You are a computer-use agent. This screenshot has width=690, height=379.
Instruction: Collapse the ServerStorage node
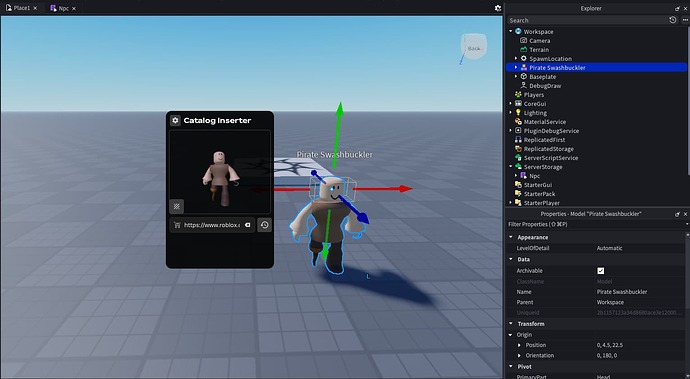[x=510, y=167]
